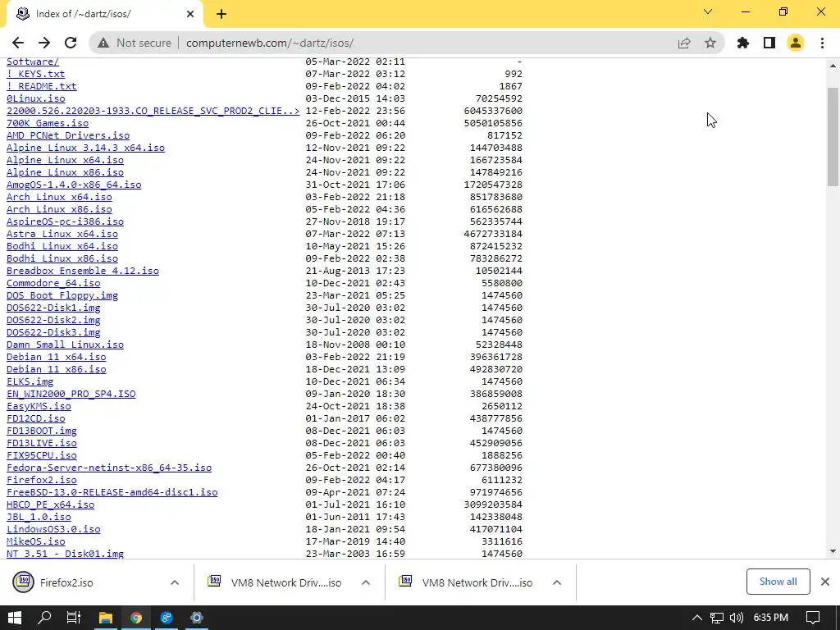Click the Arch_Linux_x64.iso link

(x=59, y=197)
